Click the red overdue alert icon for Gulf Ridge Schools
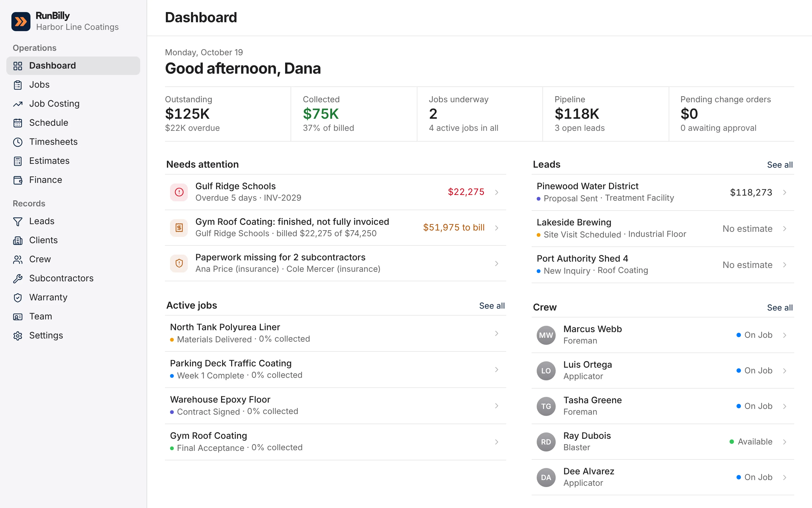Viewport: 812px width, 508px height. (x=179, y=192)
